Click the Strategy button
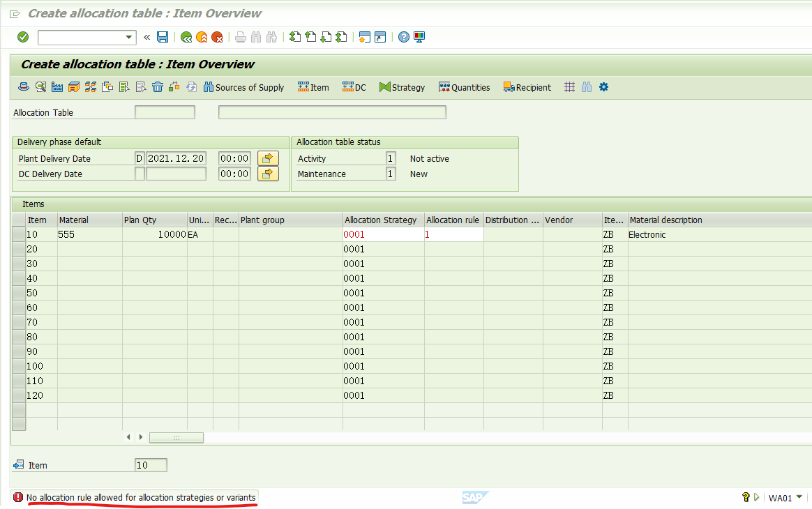The height and width of the screenshot is (509, 812). click(402, 88)
